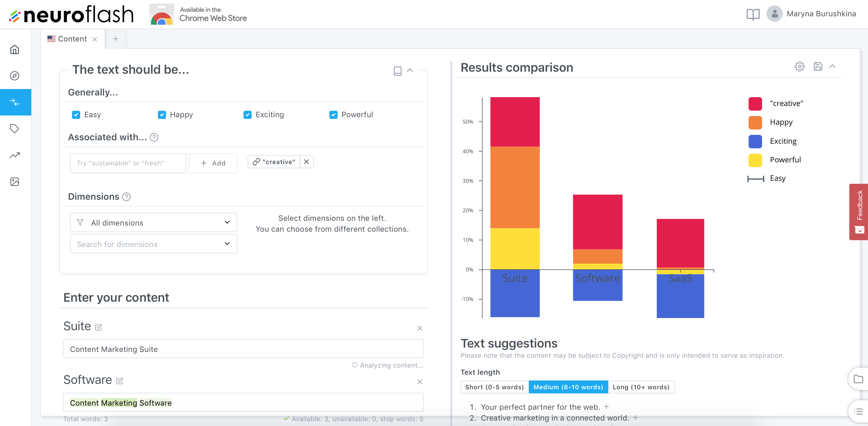
Task: Open the price tag icon in sidebar
Action: [15, 128]
